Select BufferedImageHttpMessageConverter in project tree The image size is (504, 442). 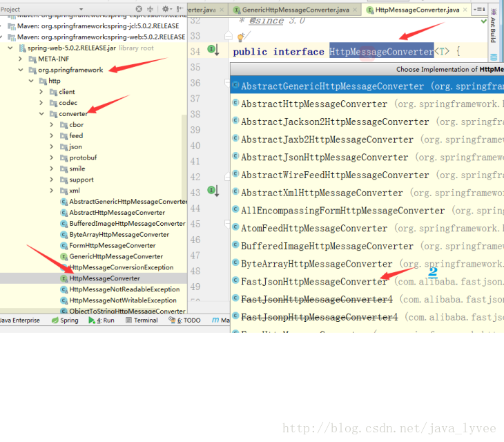coord(127,223)
